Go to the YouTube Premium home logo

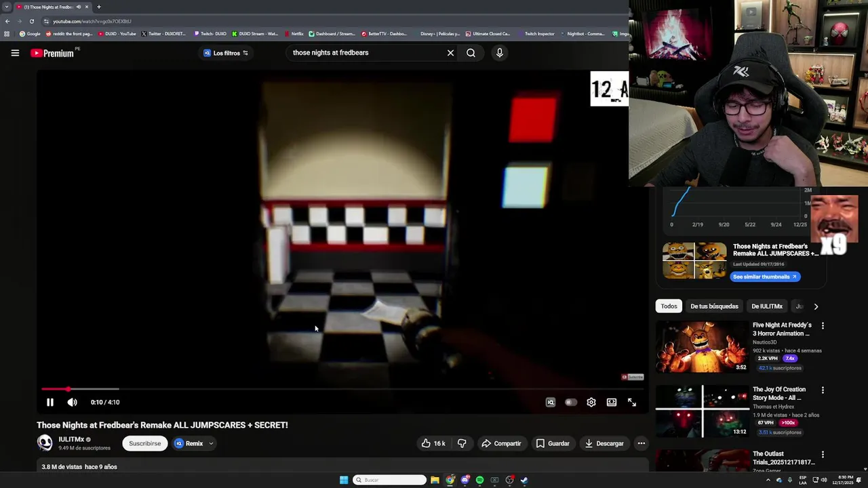pyautogui.click(x=53, y=53)
